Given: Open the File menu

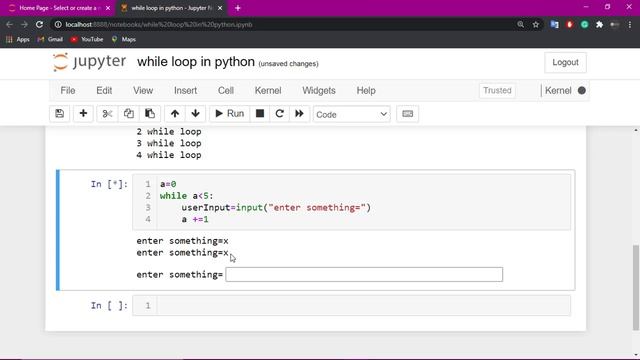Looking at the screenshot, I should [68, 91].
